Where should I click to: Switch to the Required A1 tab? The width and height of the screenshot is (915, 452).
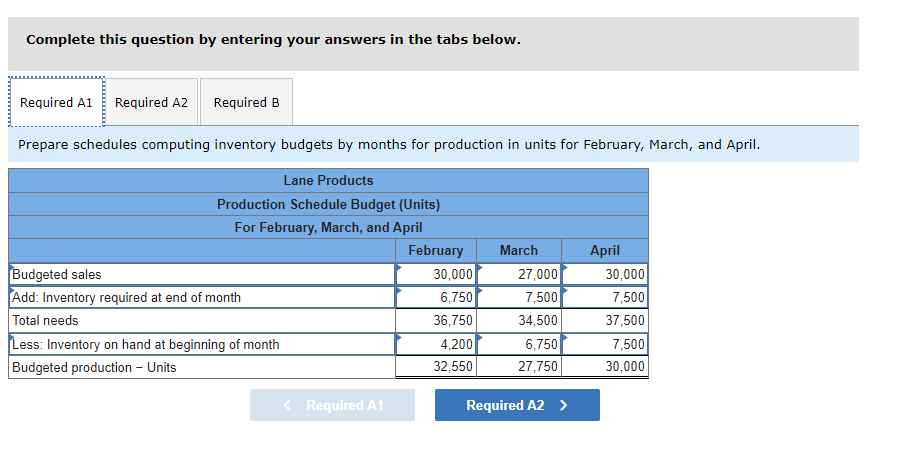[56, 103]
